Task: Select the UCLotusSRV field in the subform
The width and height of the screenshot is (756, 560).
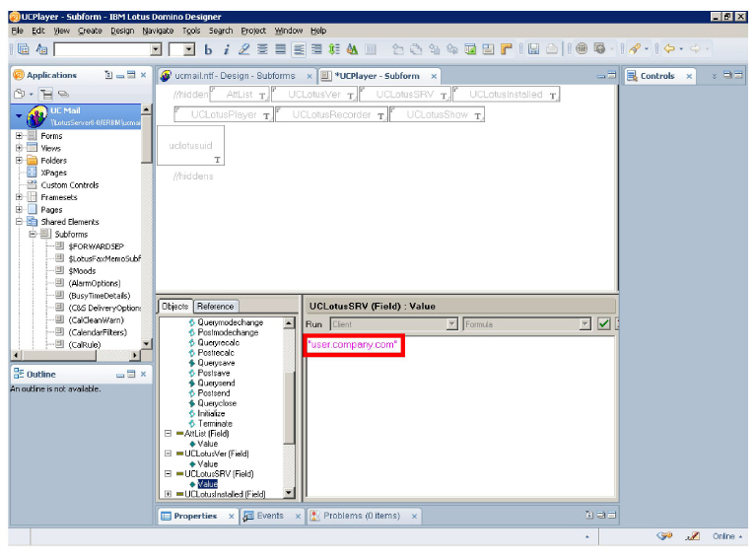Action: click(404, 95)
